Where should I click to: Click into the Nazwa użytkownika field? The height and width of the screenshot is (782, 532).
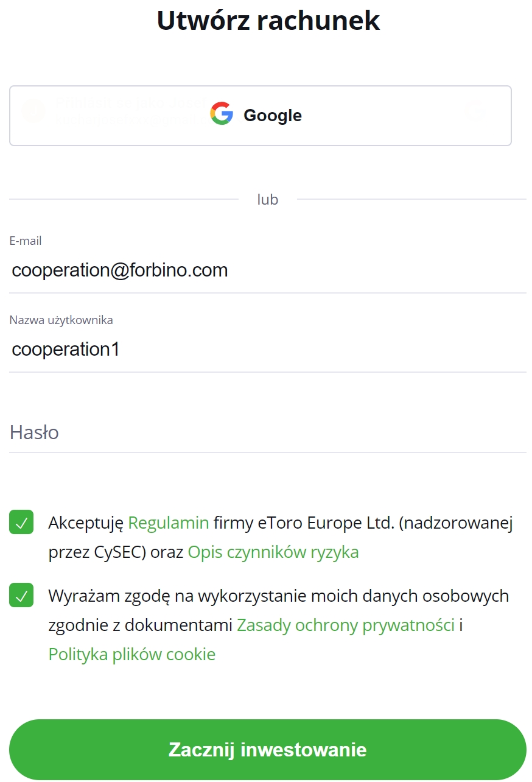(x=267, y=350)
